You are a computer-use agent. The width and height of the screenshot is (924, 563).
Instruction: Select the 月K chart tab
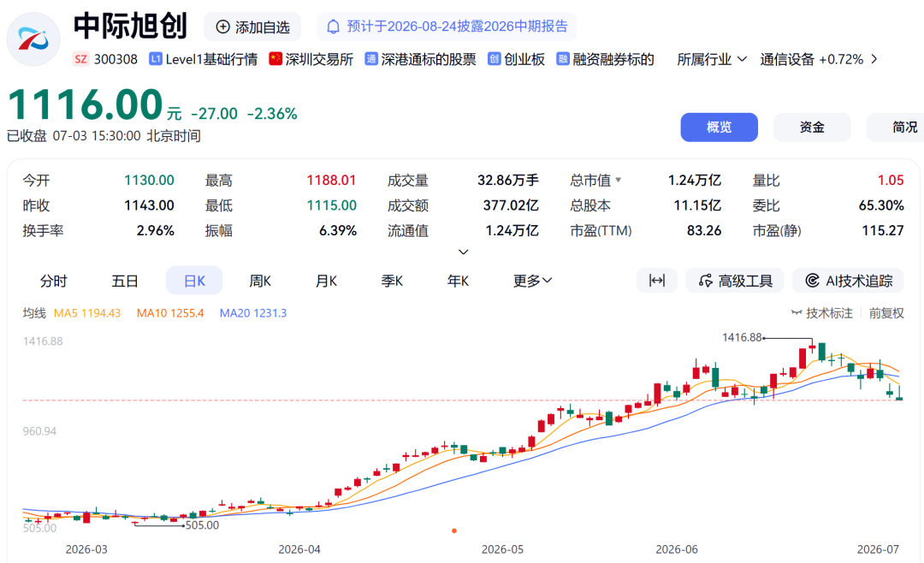326,281
